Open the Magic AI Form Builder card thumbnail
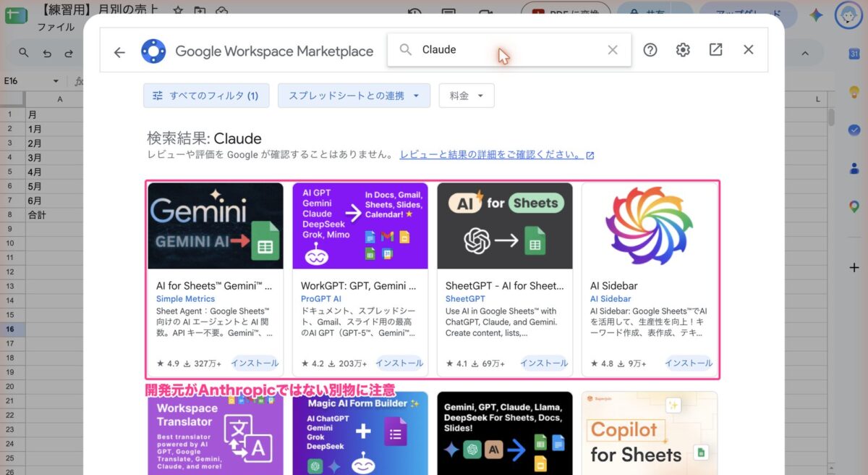 click(x=360, y=433)
